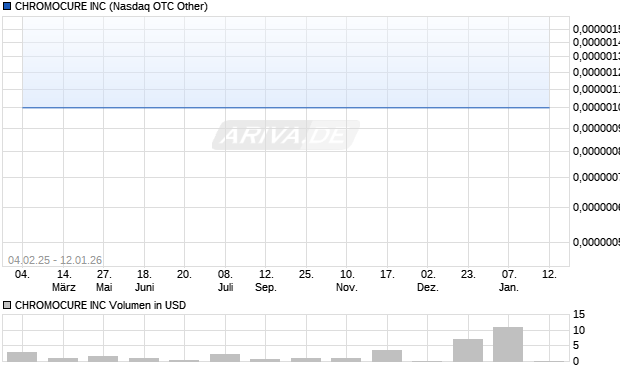This screenshot has width=620, height=371.
Task: Click the 08. Juli axis label
Action: (x=225, y=281)
